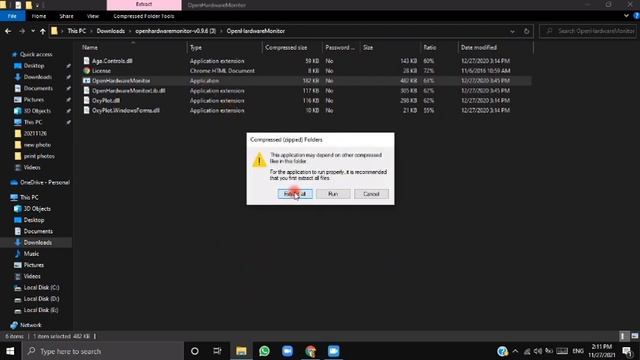Viewport: 640px width, 360px height.
Task: Open volume control in tray
Action: tap(538, 351)
